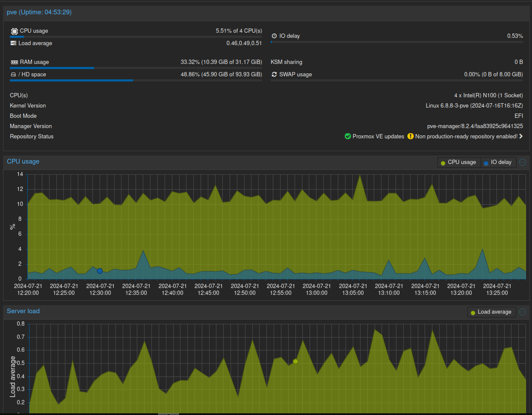
Task: Click the '33.32% (10.39 GiB of 31.17 GiB)' value
Action: 221,62
